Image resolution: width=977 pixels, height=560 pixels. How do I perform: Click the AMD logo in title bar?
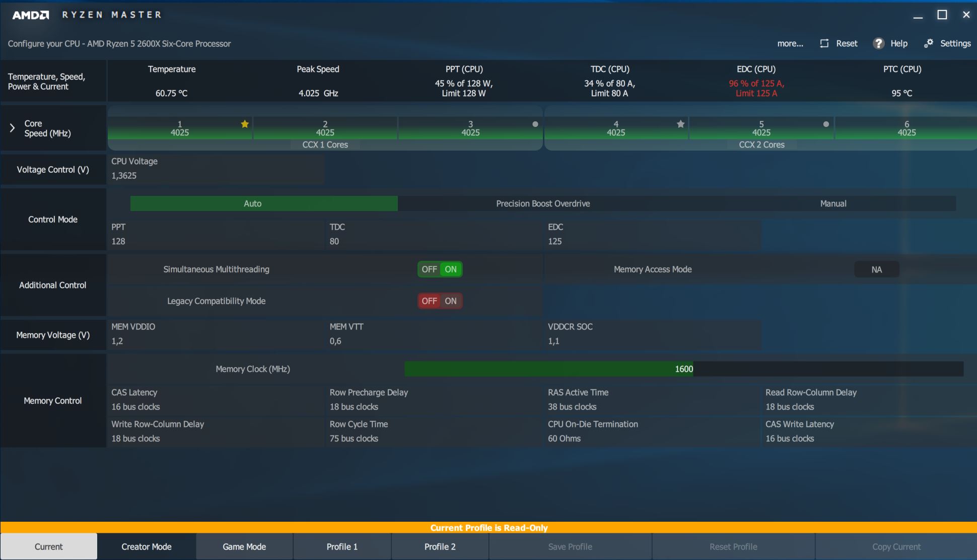[x=31, y=15]
